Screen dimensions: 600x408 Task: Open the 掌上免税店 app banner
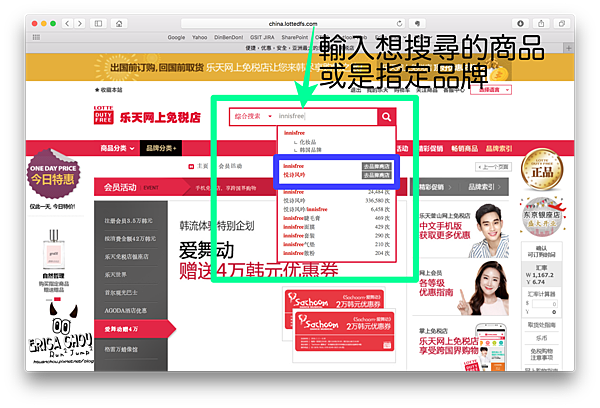(x=462, y=346)
